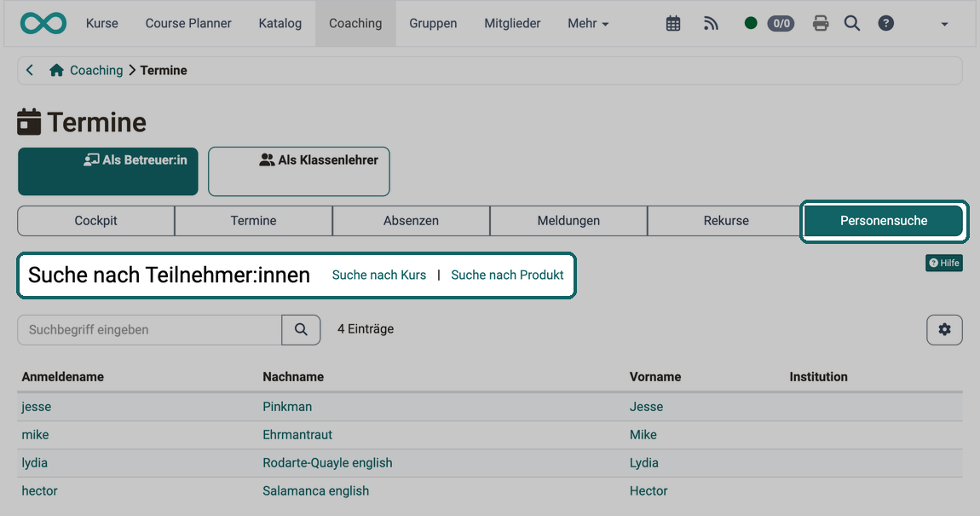Select the Coaching navigation item
Screen dimensions: 980x516
[x=355, y=23]
